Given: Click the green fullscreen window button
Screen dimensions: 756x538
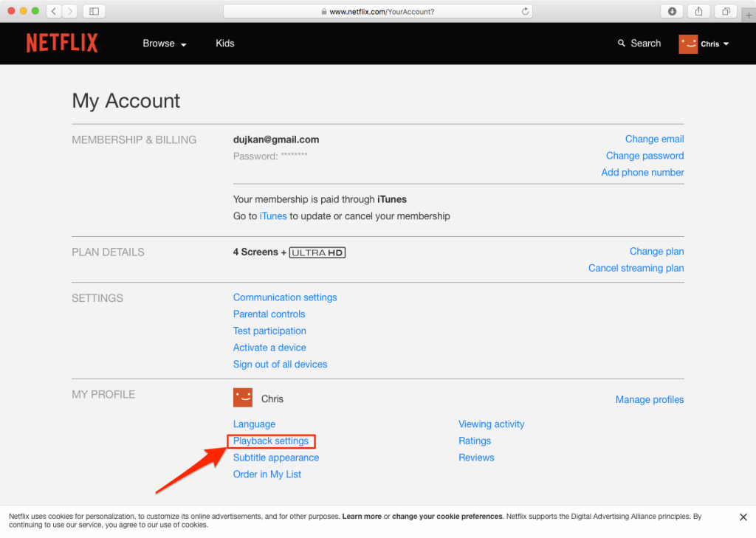Looking at the screenshot, I should 35,10.
